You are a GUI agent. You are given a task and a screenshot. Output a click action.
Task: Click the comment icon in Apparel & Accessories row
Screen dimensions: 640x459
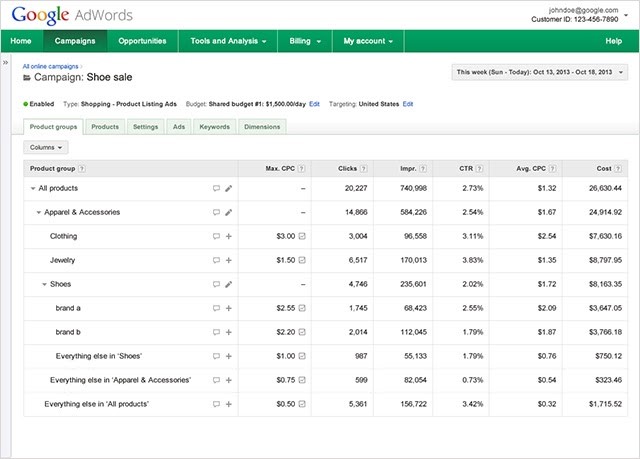[216, 212]
